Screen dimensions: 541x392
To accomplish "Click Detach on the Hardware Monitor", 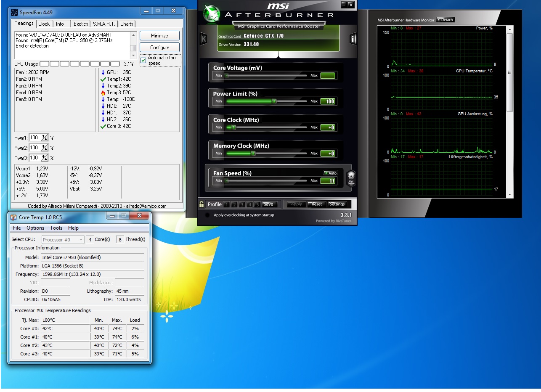I will 445,20.
